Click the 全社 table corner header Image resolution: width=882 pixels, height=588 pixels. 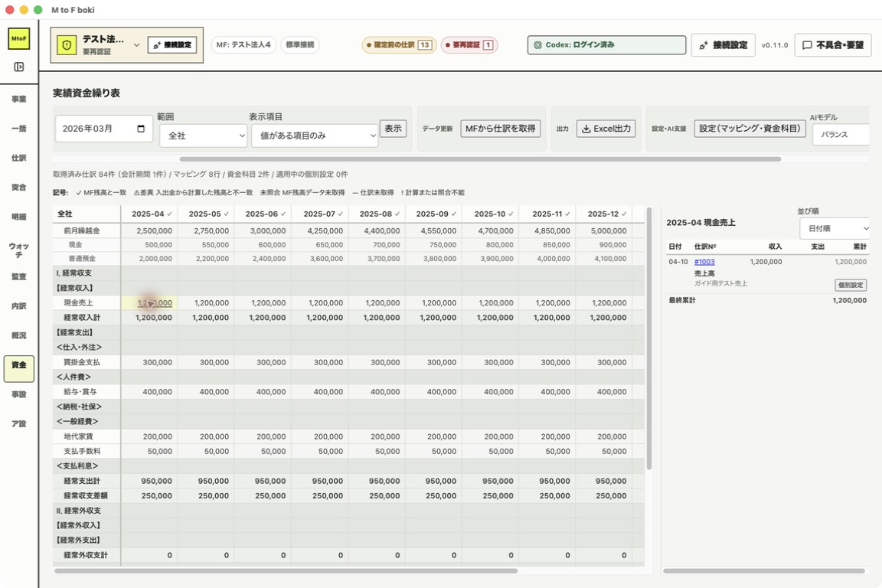tap(87, 214)
